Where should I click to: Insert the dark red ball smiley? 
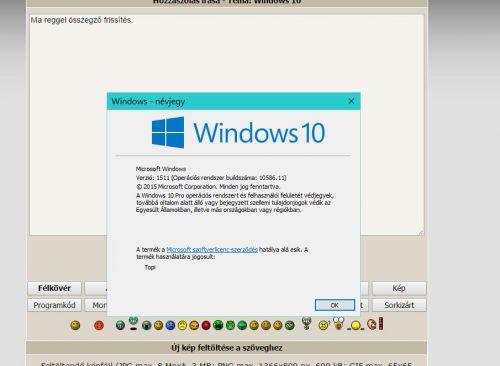206,325
